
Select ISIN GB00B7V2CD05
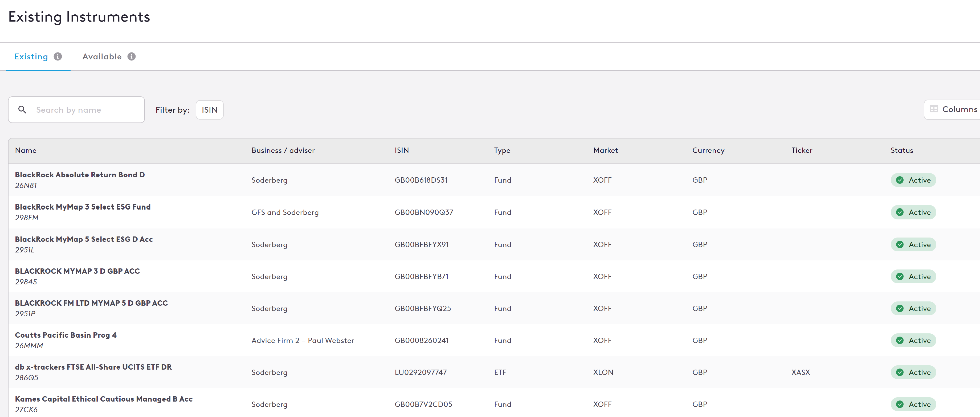(x=423, y=404)
